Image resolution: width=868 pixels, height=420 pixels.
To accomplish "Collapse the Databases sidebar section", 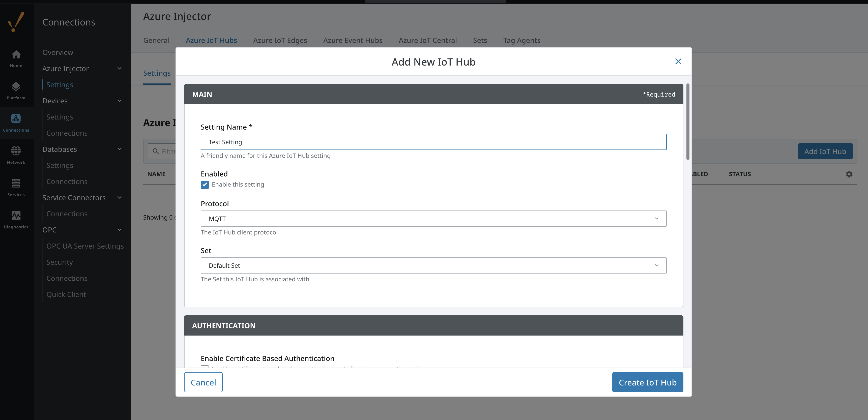I will [119, 149].
